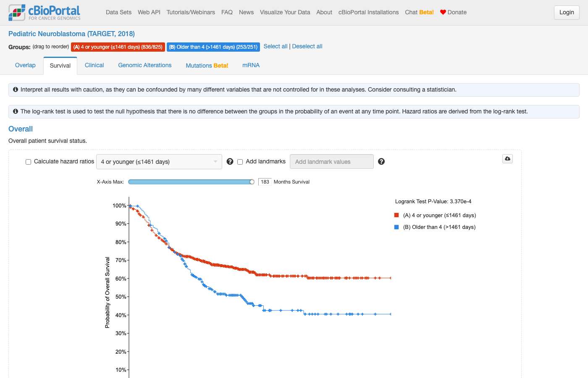Click 'Logrank Test P-Value: 3.370e-4' text
588x378 pixels.
pos(433,201)
